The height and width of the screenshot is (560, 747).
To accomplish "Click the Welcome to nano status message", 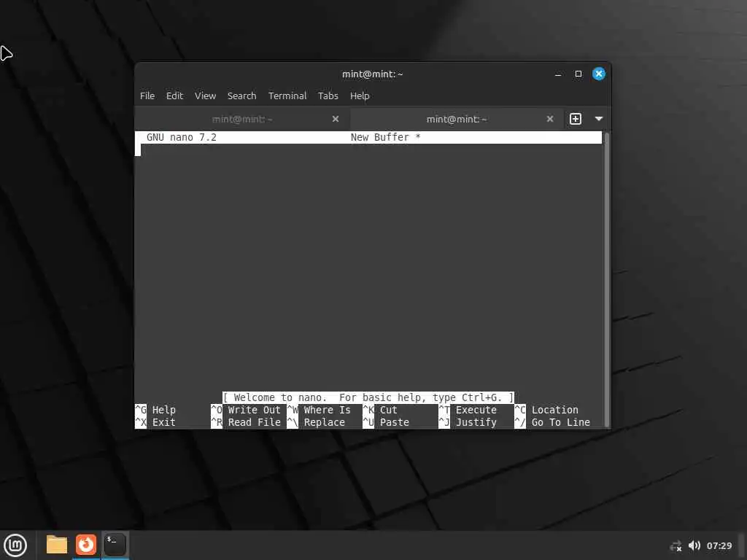I will point(368,397).
